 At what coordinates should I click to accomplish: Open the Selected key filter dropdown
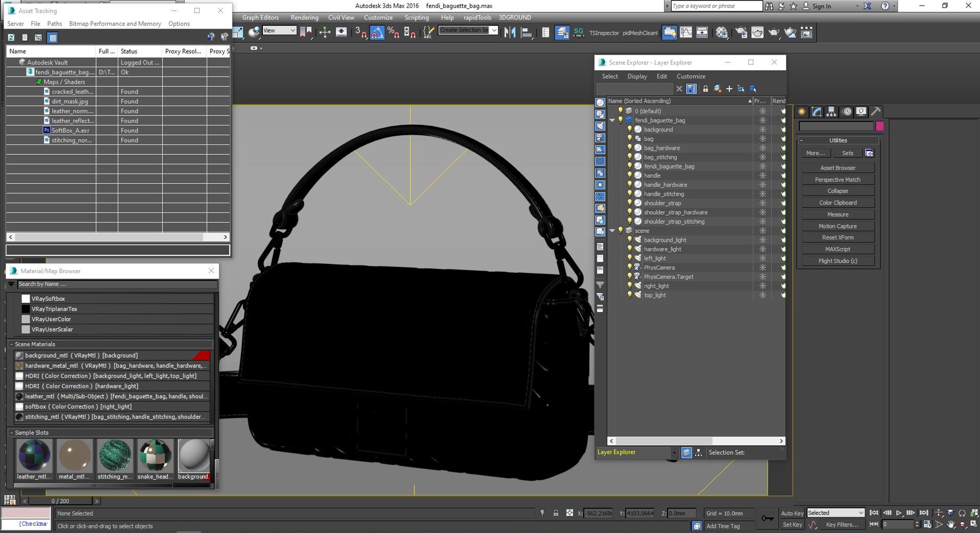[836, 513]
